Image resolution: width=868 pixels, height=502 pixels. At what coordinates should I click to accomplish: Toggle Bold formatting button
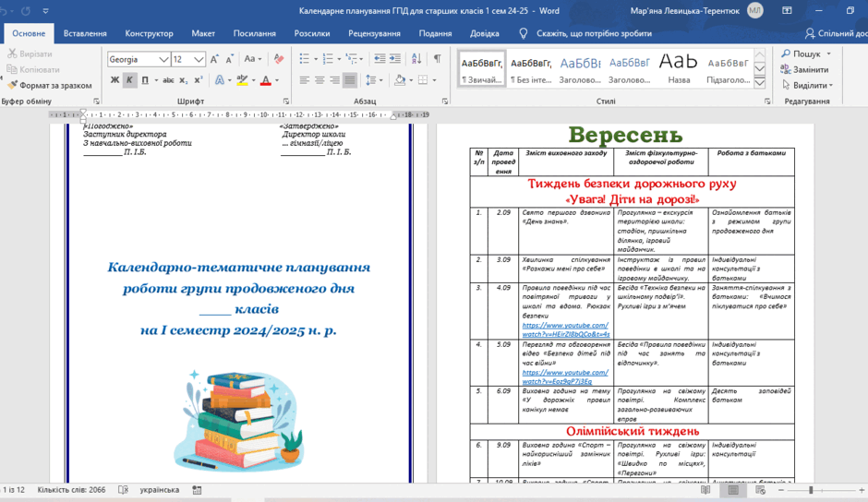tap(115, 80)
